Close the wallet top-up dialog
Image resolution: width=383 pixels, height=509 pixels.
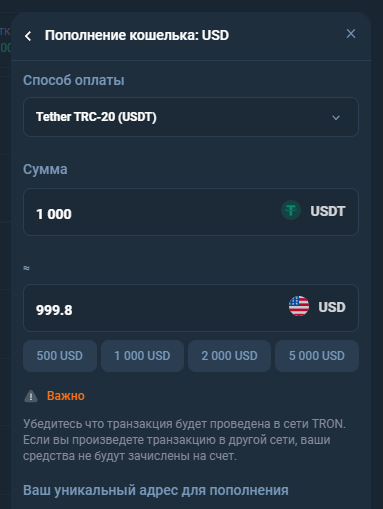(x=351, y=34)
